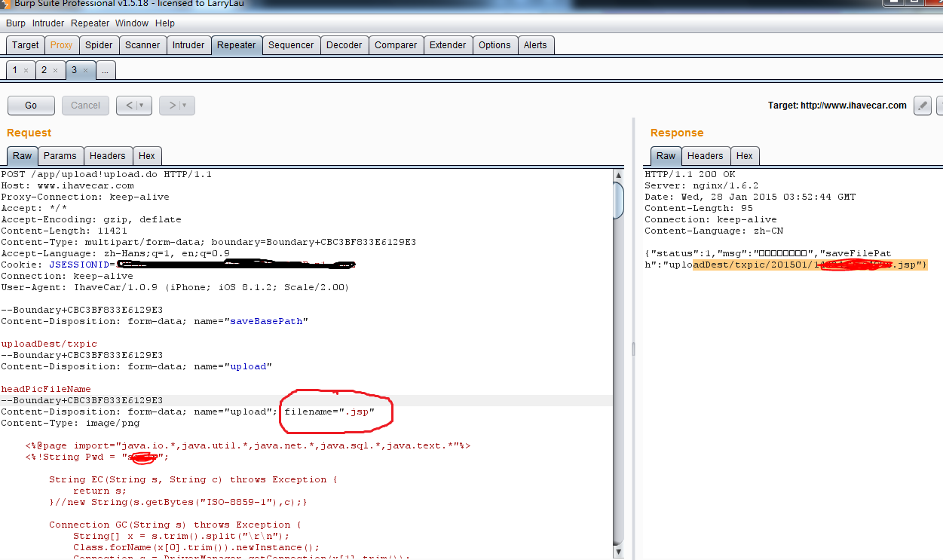This screenshot has width=943, height=560.
Task: Switch to the Options tool tab
Action: 494,45
